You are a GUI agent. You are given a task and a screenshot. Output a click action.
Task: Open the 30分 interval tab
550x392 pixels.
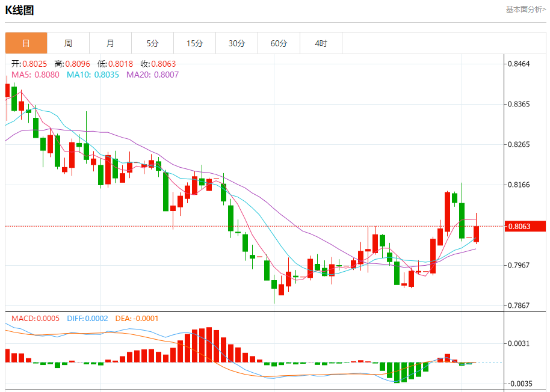(236, 43)
